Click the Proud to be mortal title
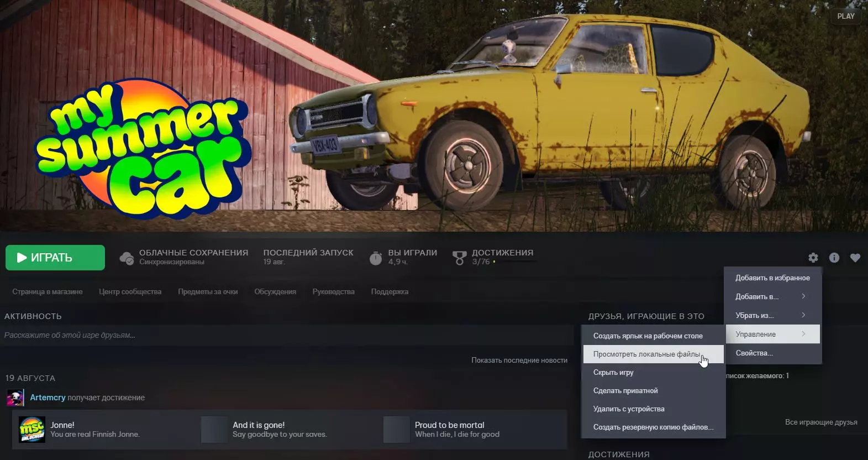Viewport: 868px width, 460px height. click(x=450, y=425)
